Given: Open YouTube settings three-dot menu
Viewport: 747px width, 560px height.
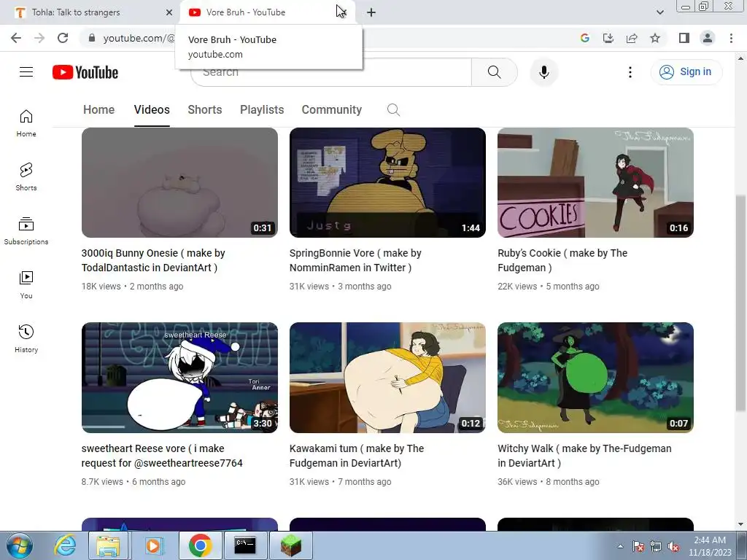Looking at the screenshot, I should 630,72.
